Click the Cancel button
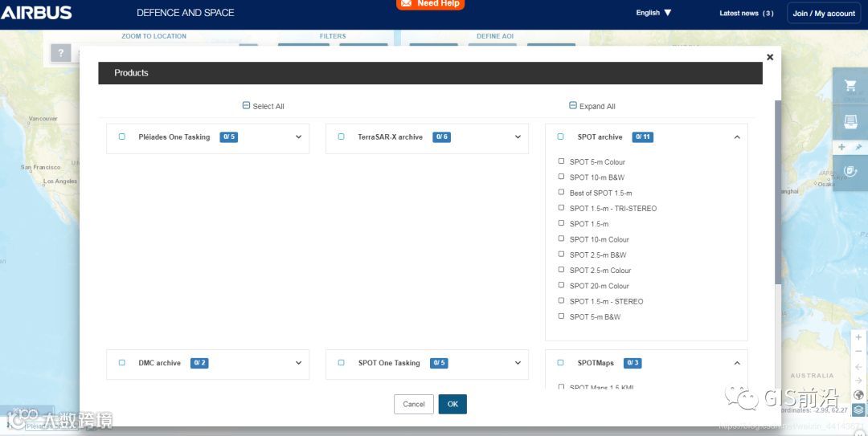Viewport: 868px width, 436px height. tap(414, 404)
